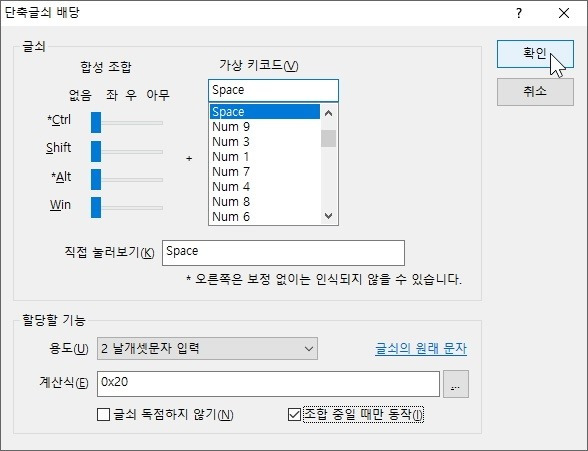The height and width of the screenshot is (451, 588).
Task: Click the Shift modifier slider handle
Action: (96, 151)
